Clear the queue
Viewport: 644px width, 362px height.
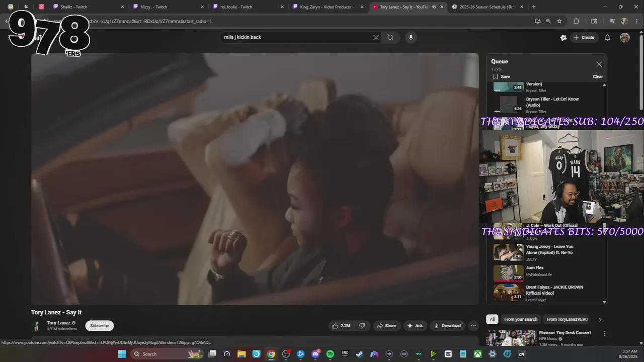click(598, 76)
